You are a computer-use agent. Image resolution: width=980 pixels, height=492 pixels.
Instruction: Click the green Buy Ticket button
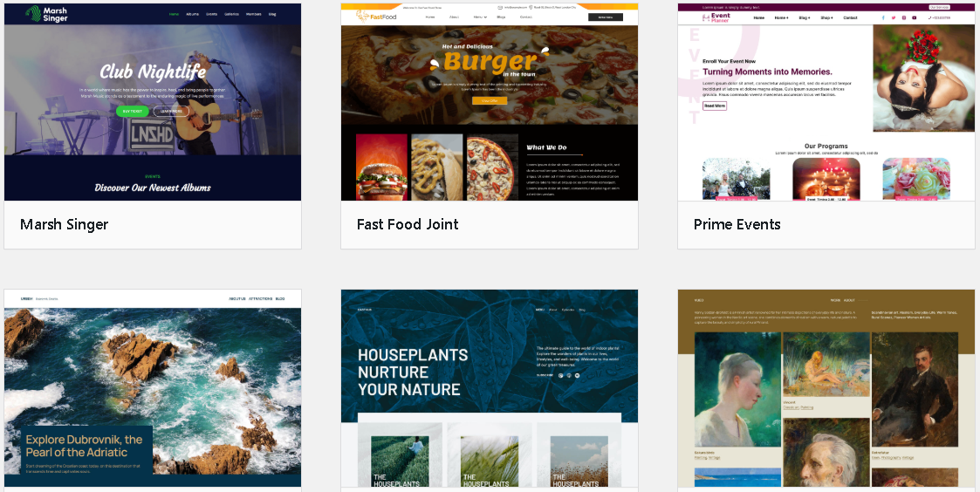point(132,112)
